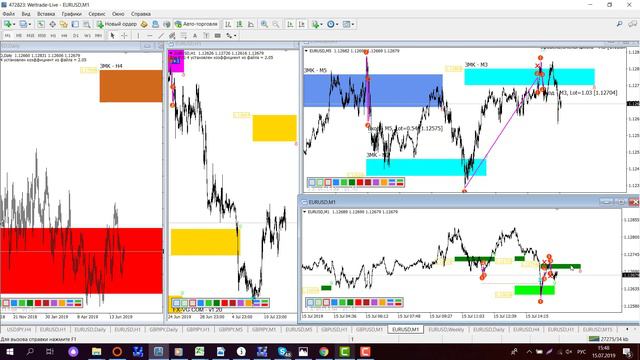
Task: Open the Profiles toolbar icon
Action: tap(23, 24)
